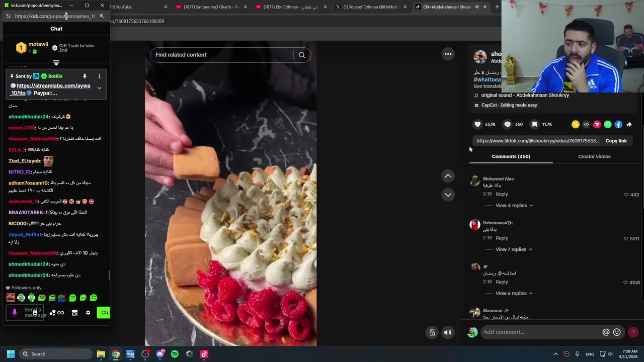Like Mohamed Alaa's comment
This screenshot has width=644, height=362.
click(626, 195)
